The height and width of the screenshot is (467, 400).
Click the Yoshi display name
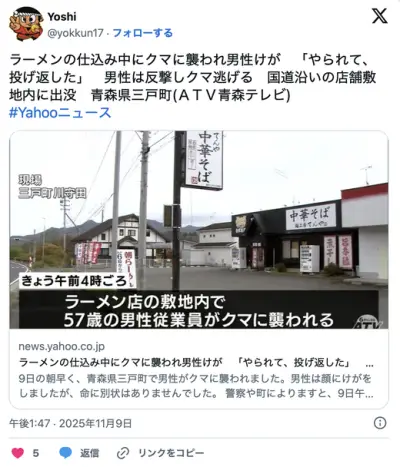pyautogui.click(x=62, y=16)
